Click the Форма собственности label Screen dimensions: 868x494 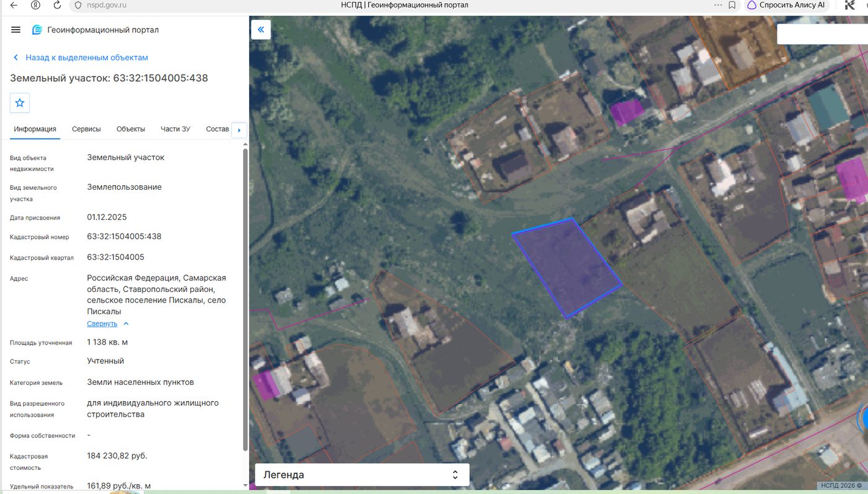[x=42, y=436]
